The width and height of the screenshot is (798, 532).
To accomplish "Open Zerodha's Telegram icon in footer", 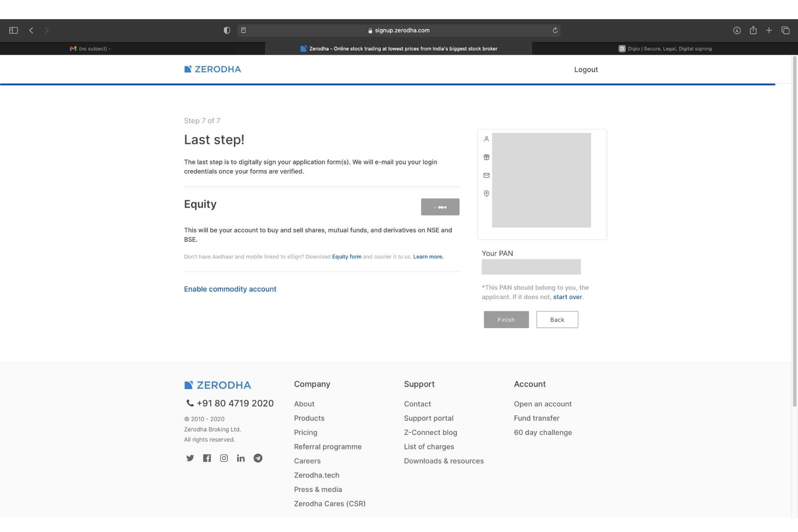I will coord(258,458).
